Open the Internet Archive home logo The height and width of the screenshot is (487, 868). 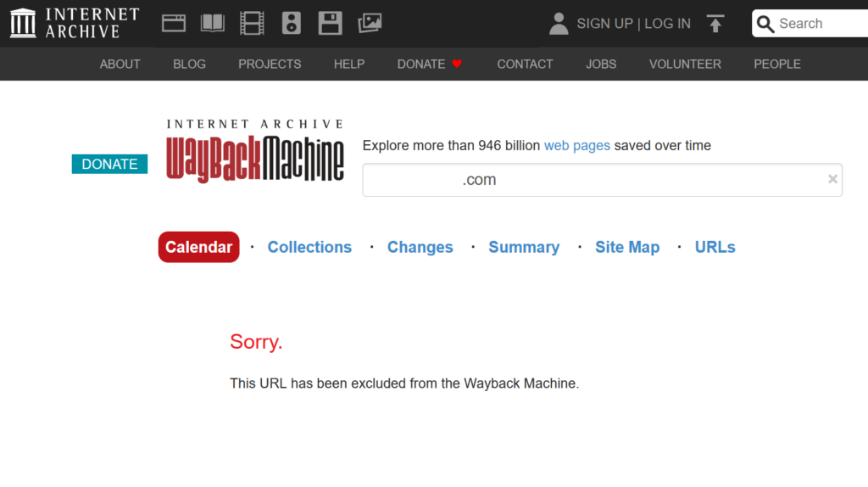[x=75, y=23]
